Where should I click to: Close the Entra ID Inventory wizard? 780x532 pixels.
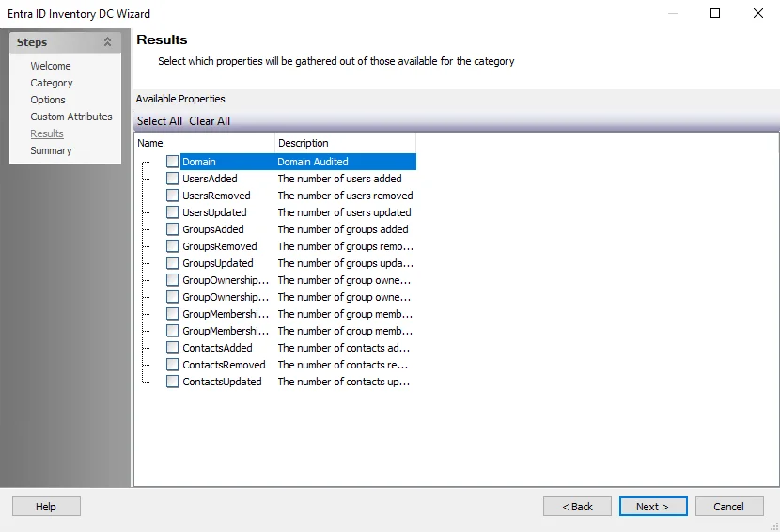758,13
